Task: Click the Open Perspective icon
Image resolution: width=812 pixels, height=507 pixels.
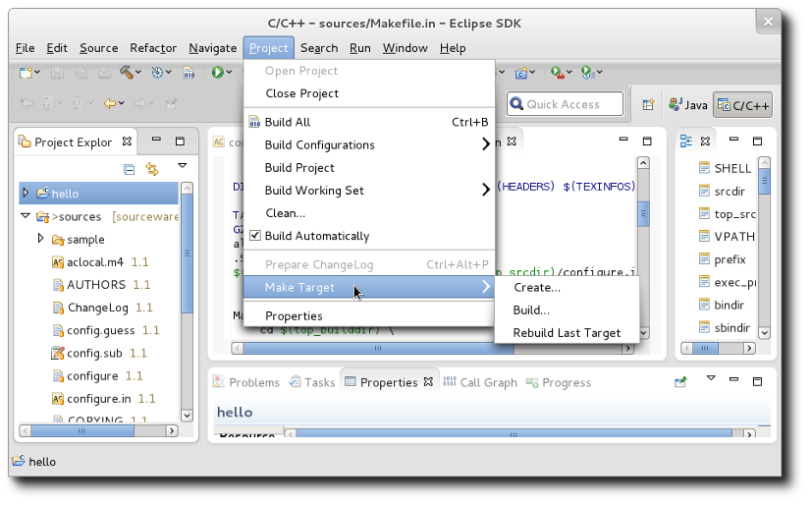Action: (x=648, y=104)
